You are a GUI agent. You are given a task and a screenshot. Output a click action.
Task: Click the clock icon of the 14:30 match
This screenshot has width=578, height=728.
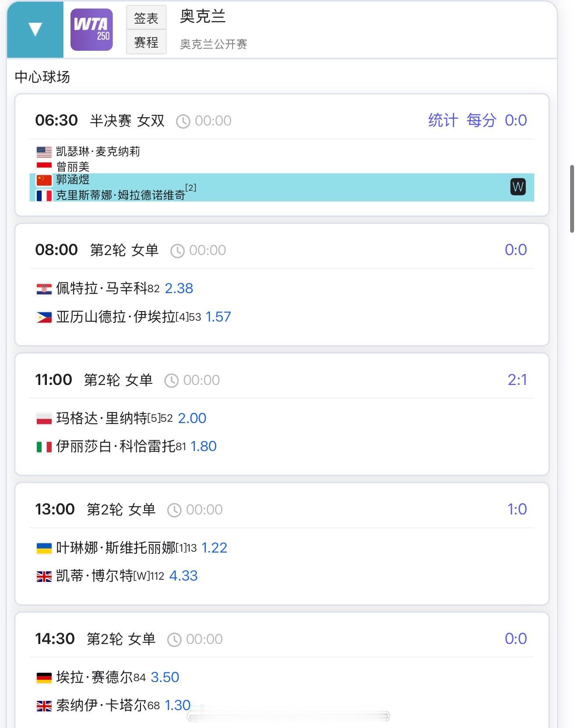[174, 640]
